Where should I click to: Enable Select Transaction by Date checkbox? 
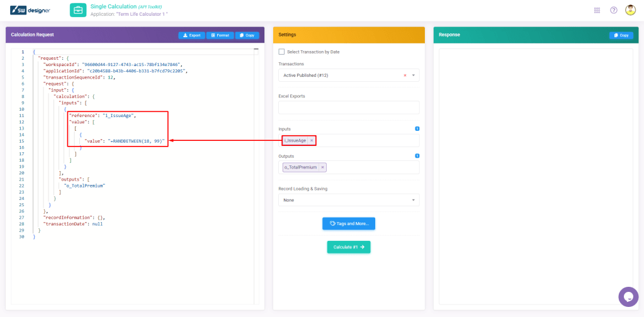click(x=281, y=52)
